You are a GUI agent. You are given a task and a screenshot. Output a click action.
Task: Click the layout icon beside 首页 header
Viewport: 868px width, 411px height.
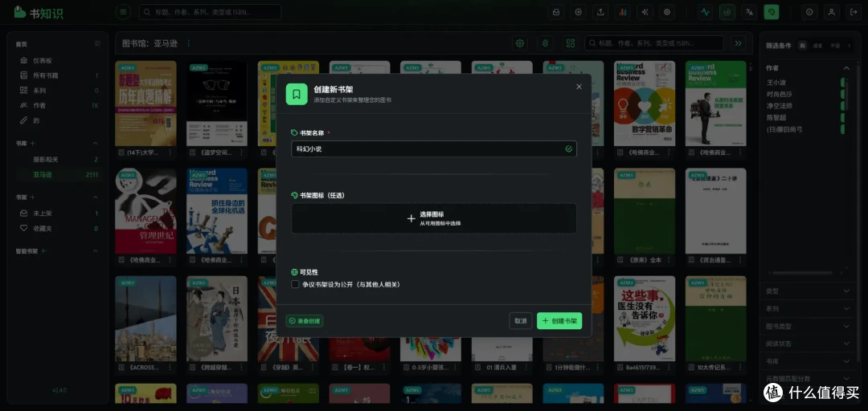point(97,43)
